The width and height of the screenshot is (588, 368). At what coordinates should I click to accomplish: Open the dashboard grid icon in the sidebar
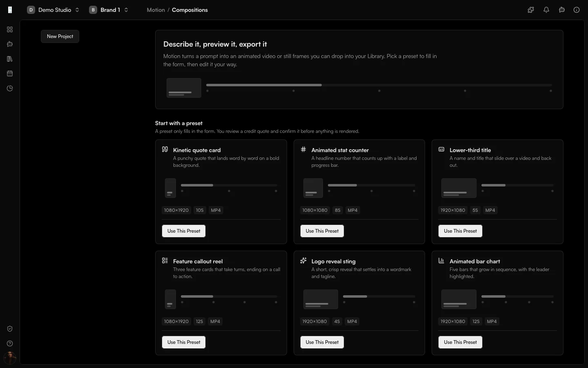coord(10,29)
